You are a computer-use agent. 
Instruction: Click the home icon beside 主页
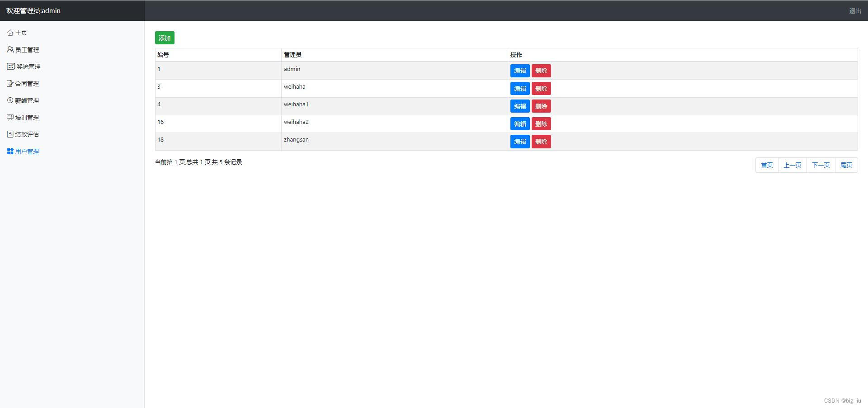(10, 33)
